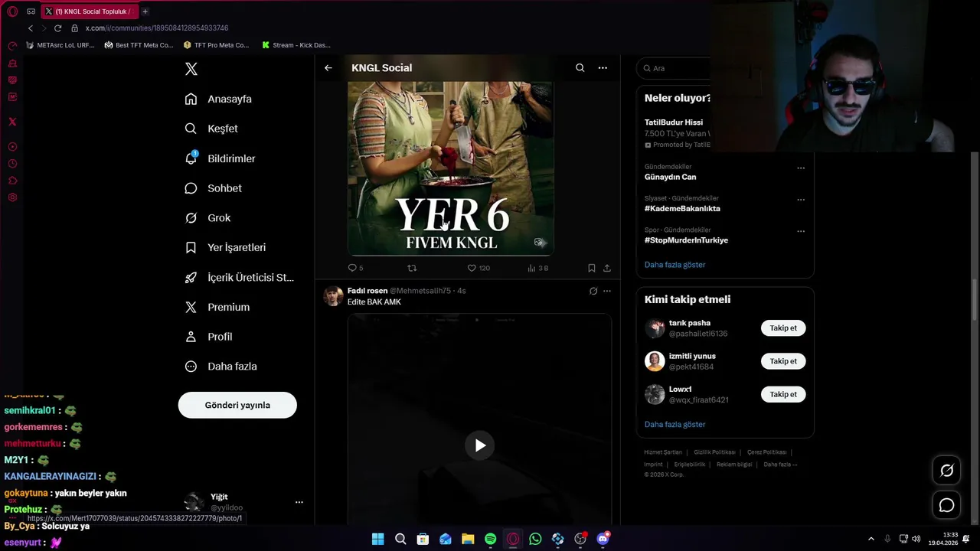Screen dimensions: 980x551
Task: Open more options for #StopMurderInTurkiye
Action: click(x=801, y=231)
